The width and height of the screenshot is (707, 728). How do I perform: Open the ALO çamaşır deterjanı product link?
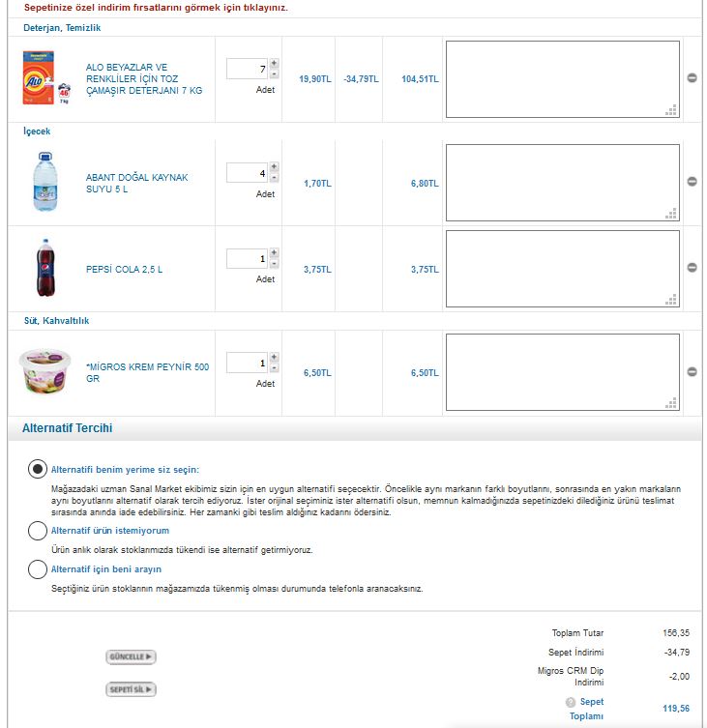144,78
